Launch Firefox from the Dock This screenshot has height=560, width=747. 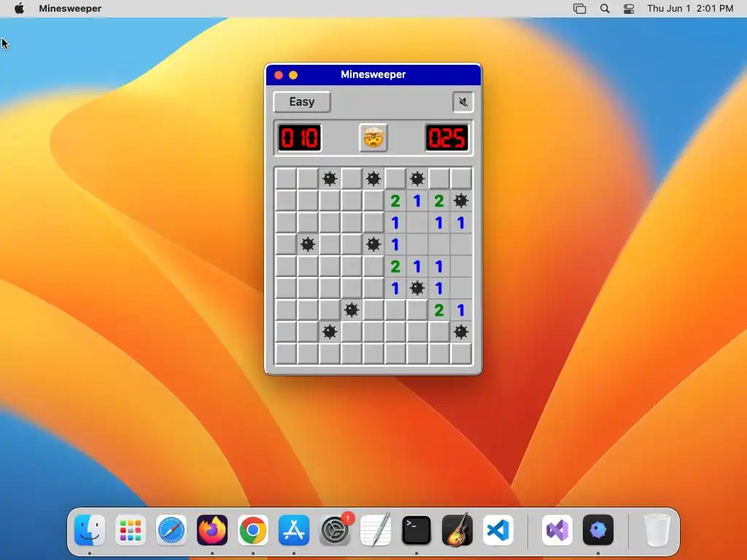tap(212, 530)
